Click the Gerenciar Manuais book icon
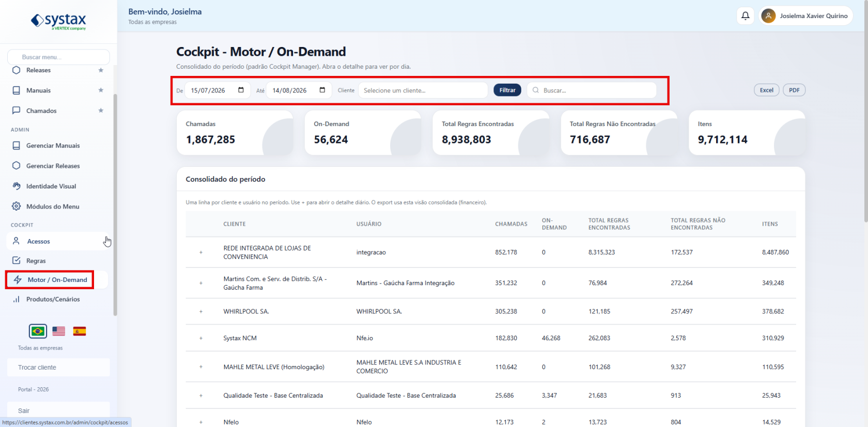Image resolution: width=868 pixels, height=427 pixels. coord(16,146)
